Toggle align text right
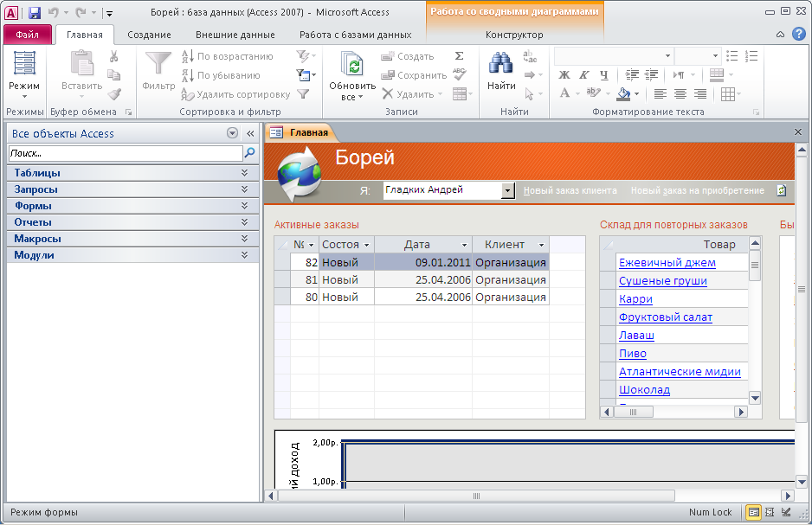Viewport: 812px width, 525px height. click(x=700, y=93)
